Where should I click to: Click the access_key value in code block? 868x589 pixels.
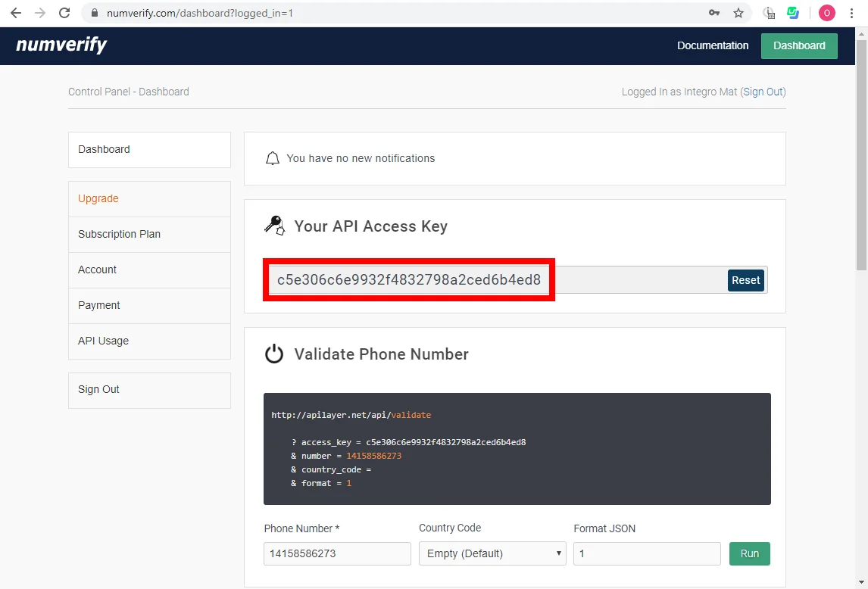click(x=445, y=442)
